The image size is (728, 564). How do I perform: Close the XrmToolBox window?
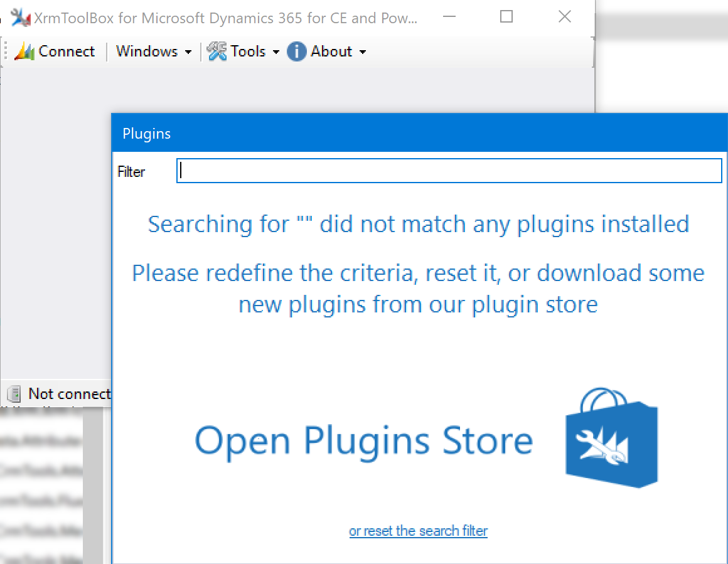[x=565, y=17]
